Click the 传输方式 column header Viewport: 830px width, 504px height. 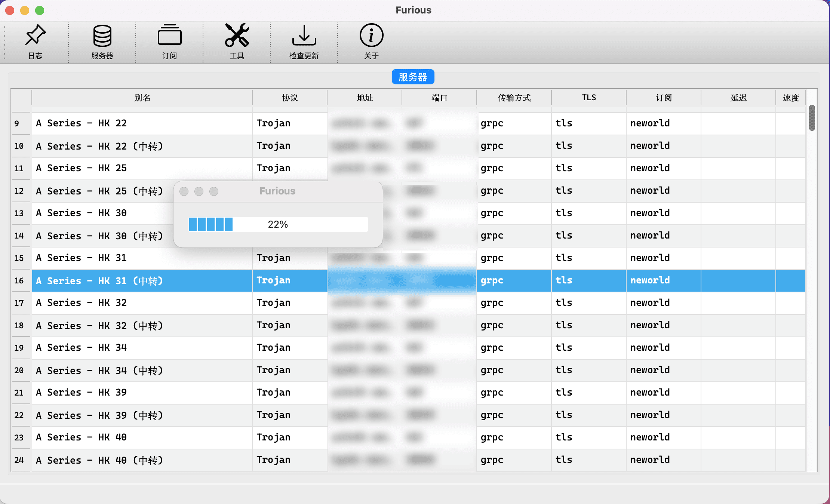[514, 98]
